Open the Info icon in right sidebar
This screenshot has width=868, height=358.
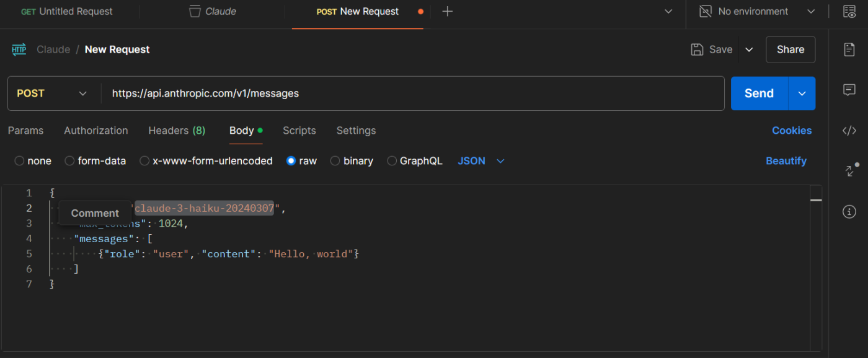coord(849,212)
